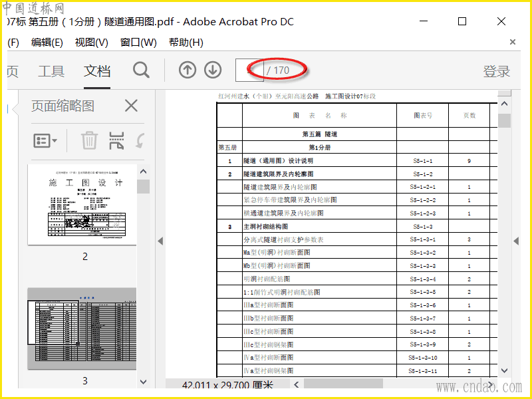Open the 编辑(E) menu
The height and width of the screenshot is (399, 532).
[47, 43]
